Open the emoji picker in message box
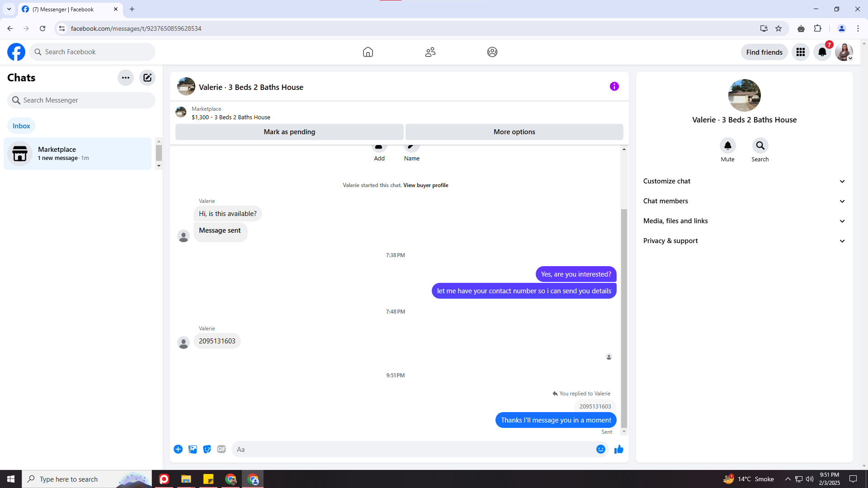Image resolution: width=868 pixels, height=488 pixels. [x=600, y=449]
